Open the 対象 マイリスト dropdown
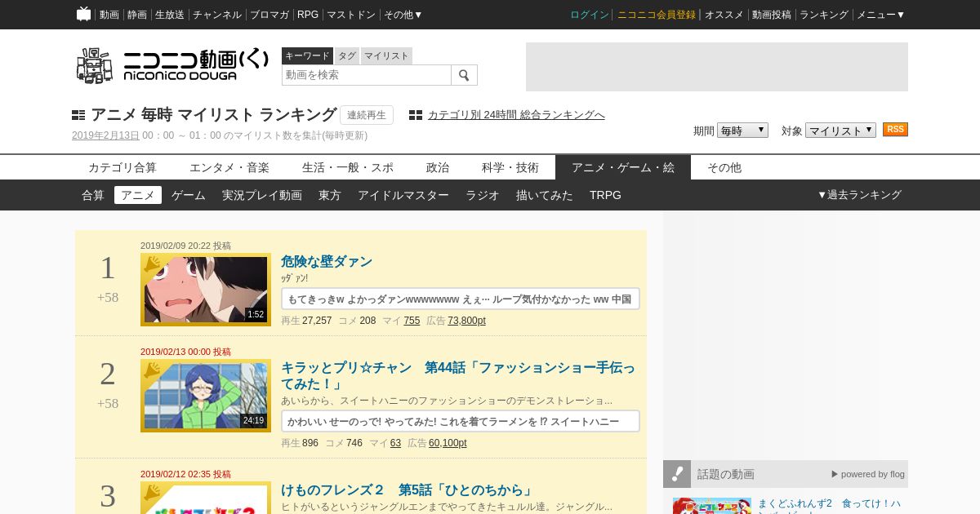The height and width of the screenshot is (514, 980). click(x=840, y=131)
